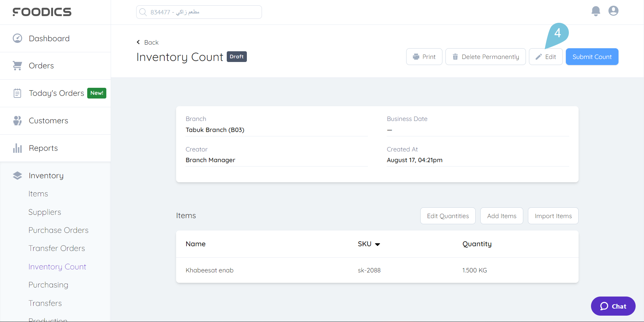644x322 pixels.
Task: Click the Dashboard gauge icon
Action: point(17,39)
